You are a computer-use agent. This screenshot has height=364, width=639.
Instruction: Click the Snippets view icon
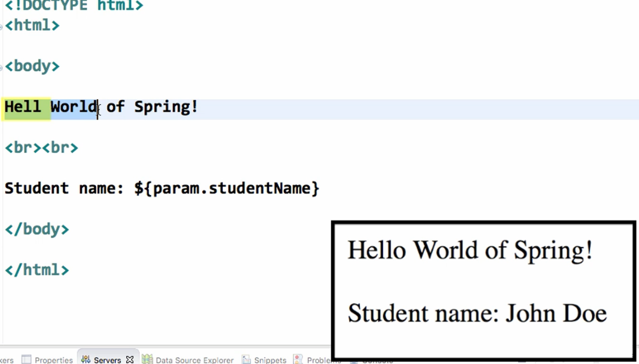246,359
